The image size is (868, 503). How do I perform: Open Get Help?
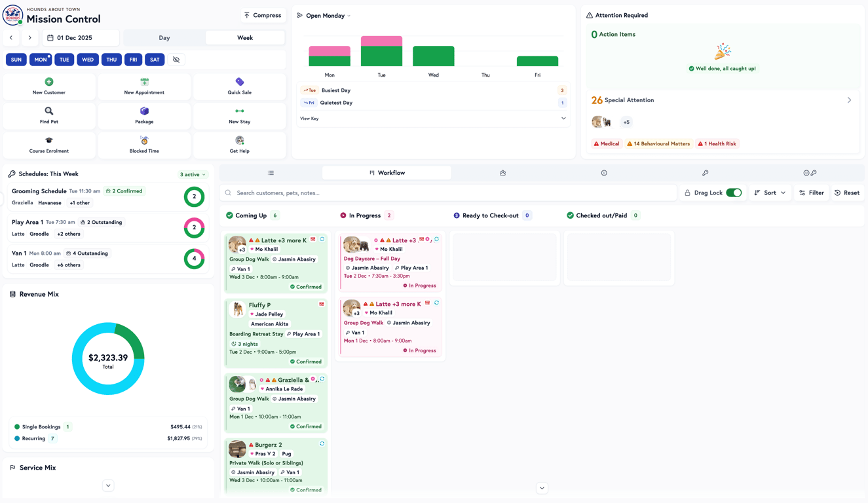(x=240, y=145)
